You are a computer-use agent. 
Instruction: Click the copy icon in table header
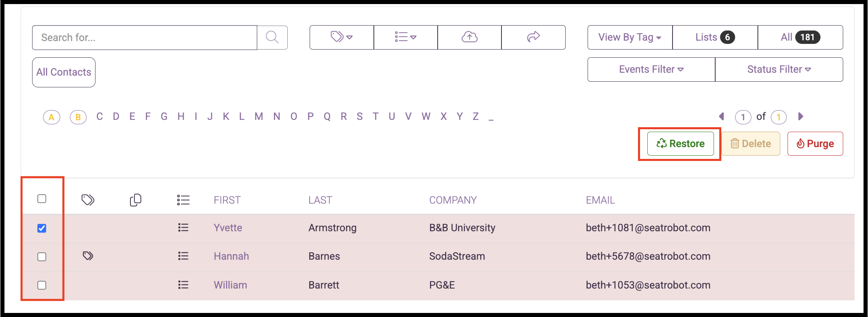(x=136, y=200)
